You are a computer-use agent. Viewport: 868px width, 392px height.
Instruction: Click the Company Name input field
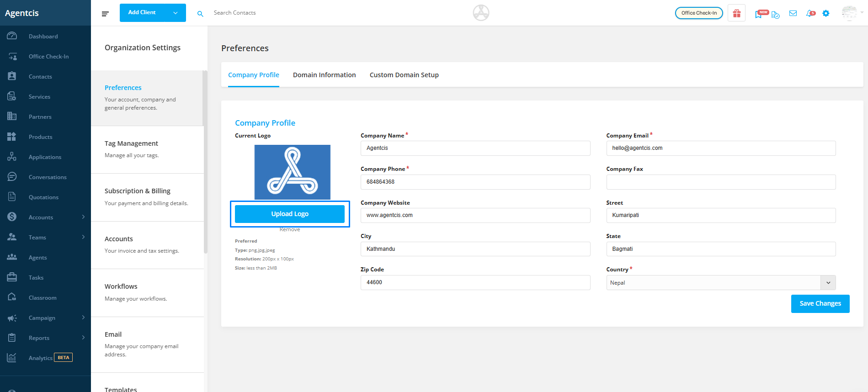(x=475, y=148)
